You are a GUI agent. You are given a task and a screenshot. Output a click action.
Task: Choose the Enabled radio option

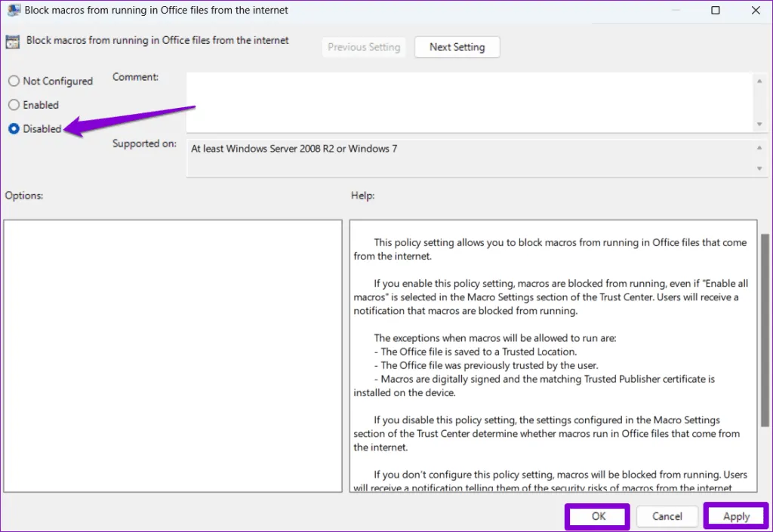click(x=14, y=106)
